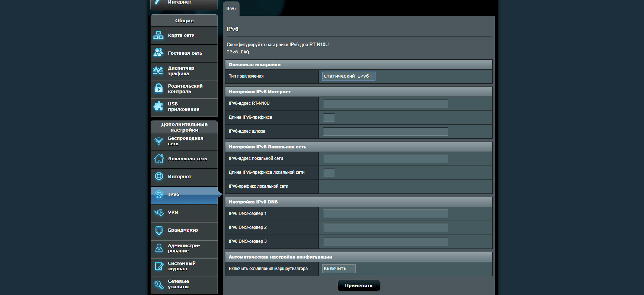Click the IPv6-префикс локальной сети label
This screenshot has width=644, height=295.
[x=258, y=186]
